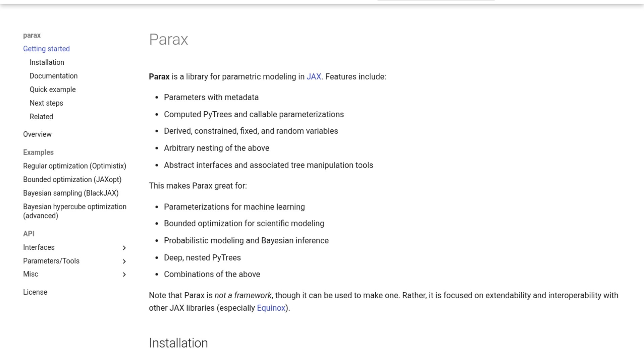Select the Parameters/Tools API item

[x=51, y=261]
